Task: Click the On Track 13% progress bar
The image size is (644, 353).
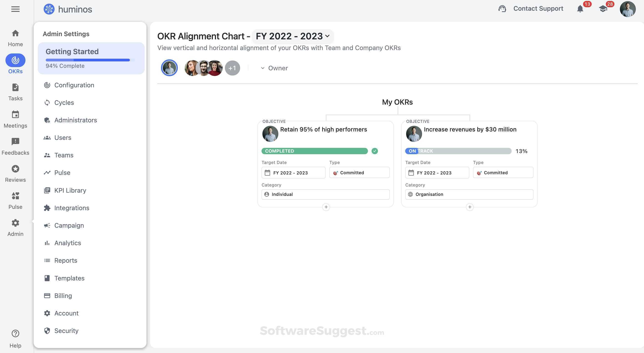Action: pyautogui.click(x=458, y=151)
